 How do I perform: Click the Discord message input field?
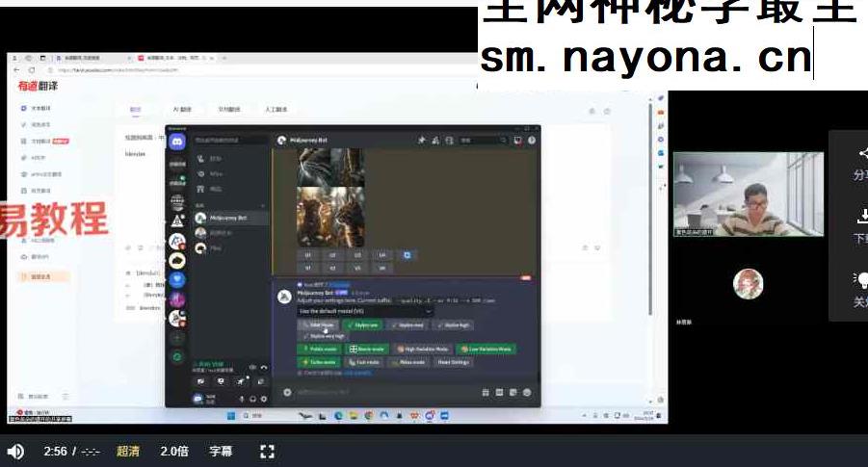tap(387, 392)
